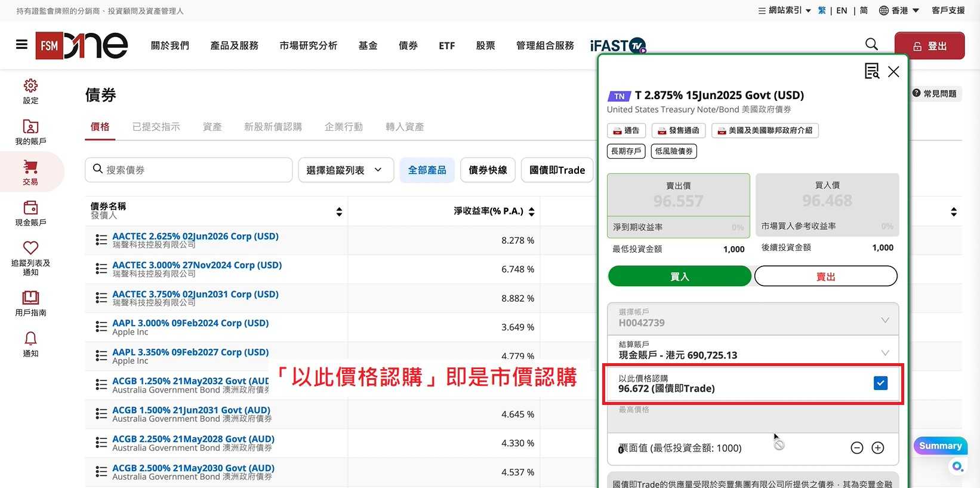Open the region globe 香港 selector
The image size is (980, 488).
pyautogui.click(x=899, y=10)
